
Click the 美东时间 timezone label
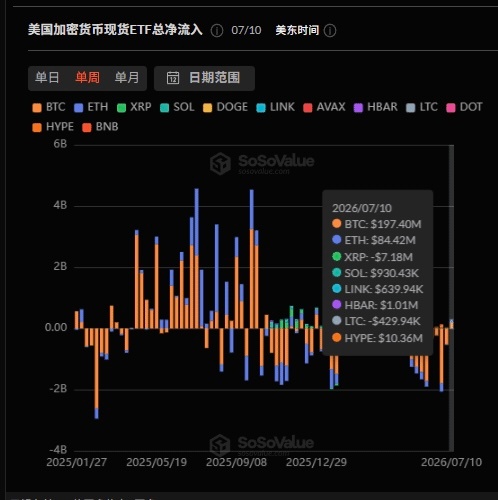(x=297, y=30)
